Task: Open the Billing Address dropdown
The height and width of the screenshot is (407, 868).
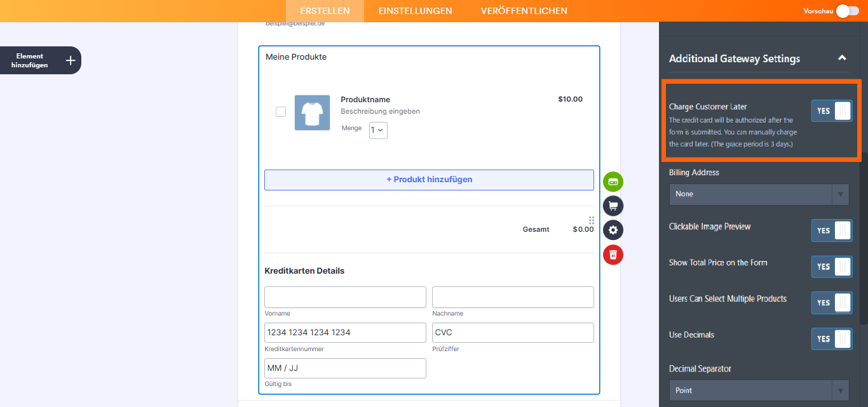Action: coord(759,194)
